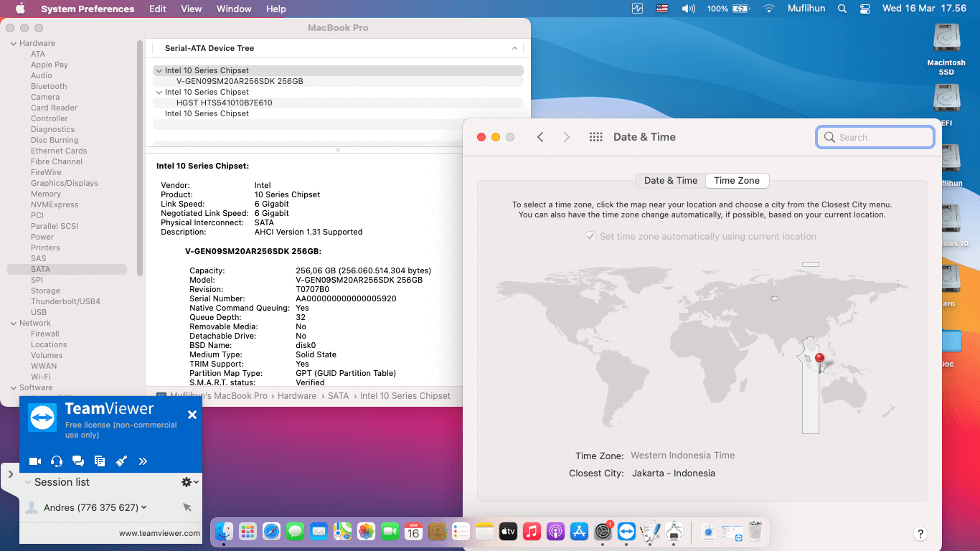Collapse the Intel 10 Series Chipset tree
The height and width of the screenshot is (551, 980).
(159, 70)
